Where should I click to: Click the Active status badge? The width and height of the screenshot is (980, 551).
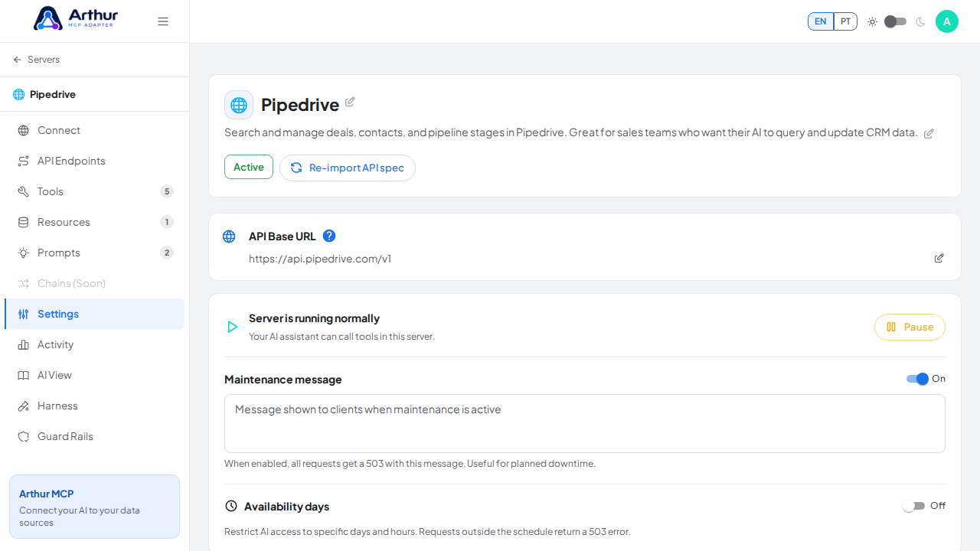point(249,167)
